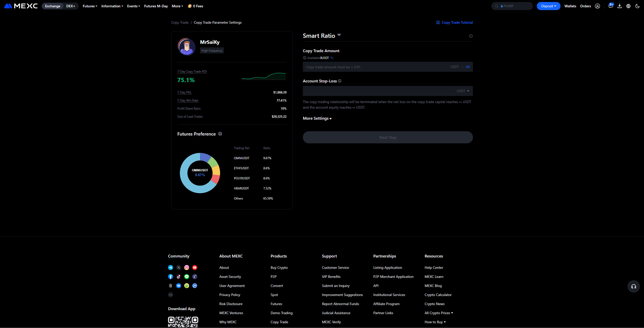Open Orders in the top bar
The height and width of the screenshot is (328, 644).
[585, 6]
